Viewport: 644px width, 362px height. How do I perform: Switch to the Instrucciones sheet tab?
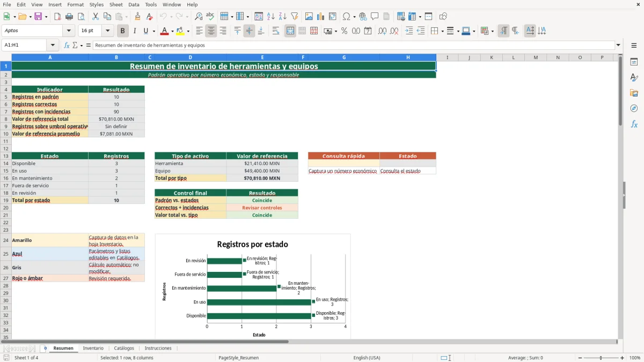(x=158, y=348)
